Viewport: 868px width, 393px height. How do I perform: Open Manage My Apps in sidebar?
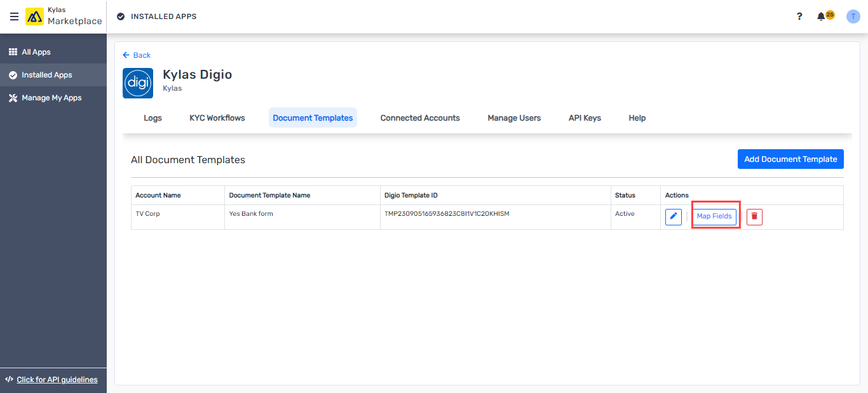[51, 98]
